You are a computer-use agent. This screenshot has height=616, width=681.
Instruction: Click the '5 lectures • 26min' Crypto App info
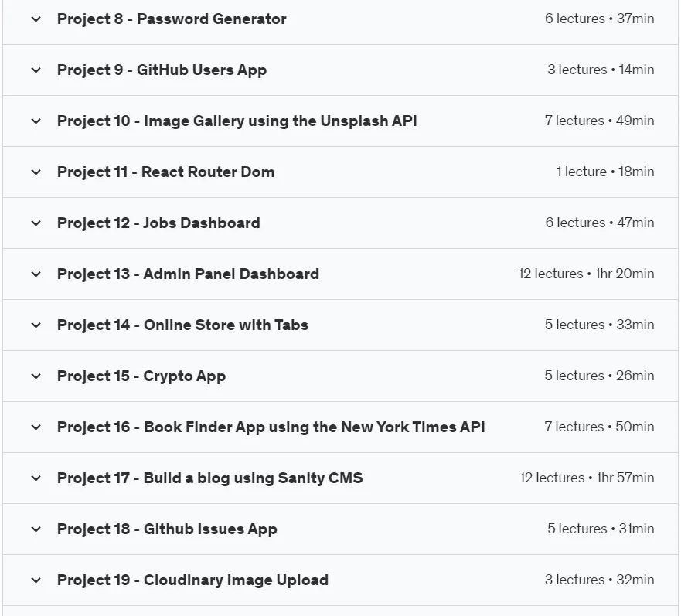tap(599, 376)
